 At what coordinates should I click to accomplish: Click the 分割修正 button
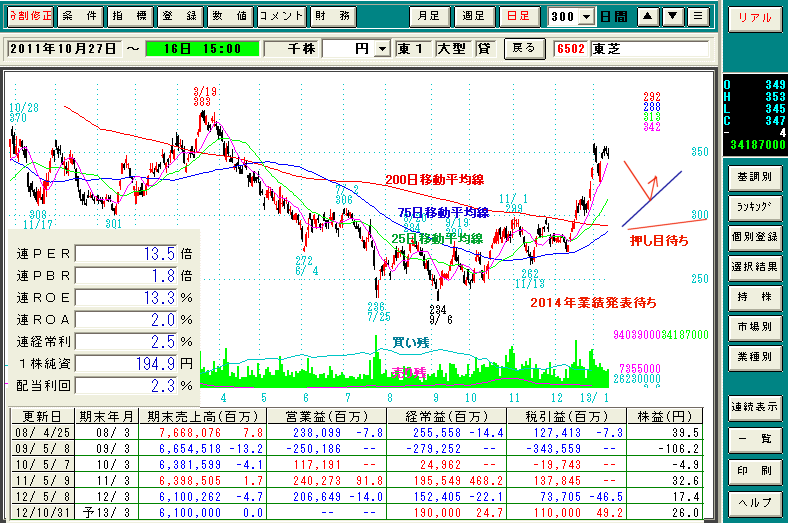30,16
